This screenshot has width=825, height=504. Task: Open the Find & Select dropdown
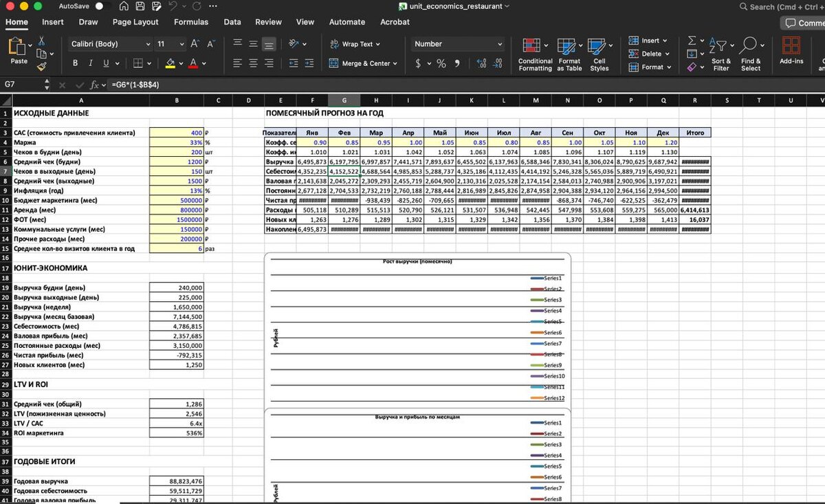click(x=750, y=54)
